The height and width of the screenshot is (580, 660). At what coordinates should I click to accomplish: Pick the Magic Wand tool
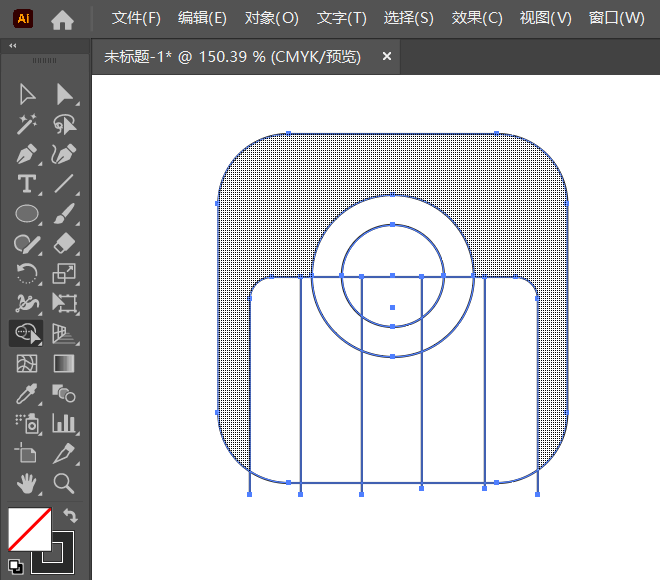27,124
